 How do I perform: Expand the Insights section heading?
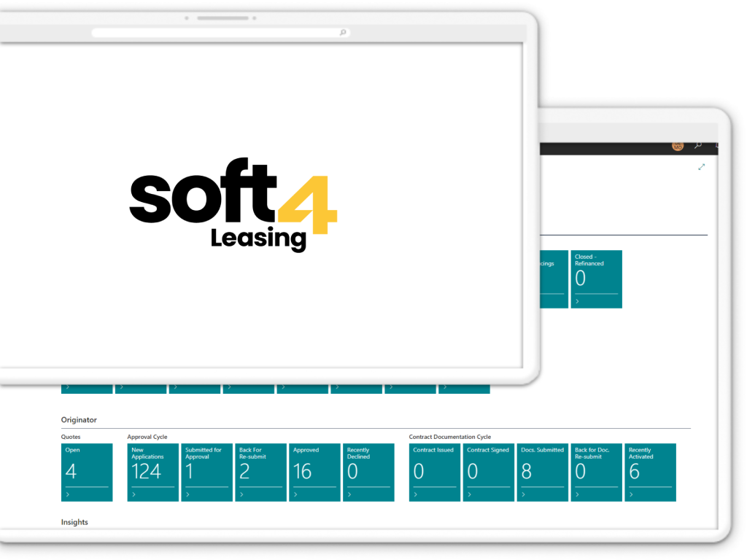[x=74, y=522]
